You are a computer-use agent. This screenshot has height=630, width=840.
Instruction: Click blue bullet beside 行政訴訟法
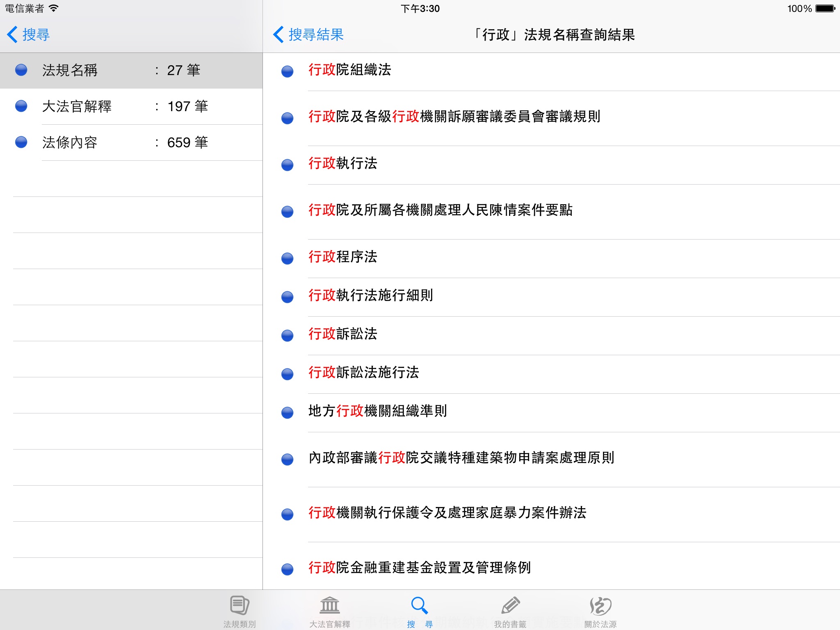pos(288,336)
